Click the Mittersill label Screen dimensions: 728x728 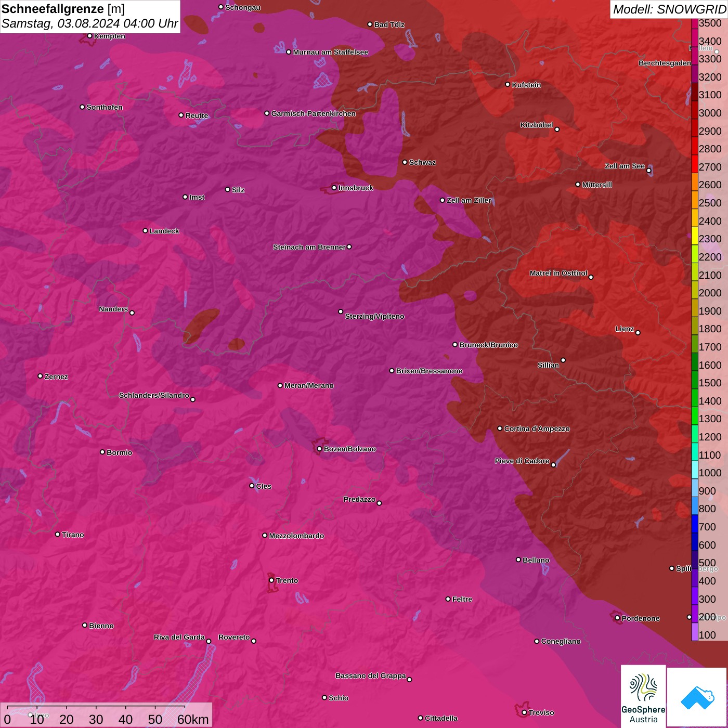(x=597, y=185)
